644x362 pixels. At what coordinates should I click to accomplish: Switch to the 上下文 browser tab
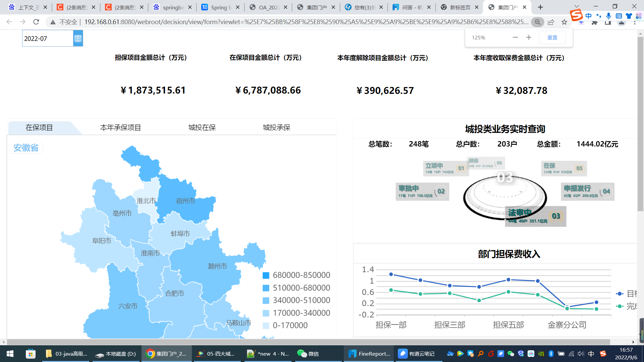28,7
